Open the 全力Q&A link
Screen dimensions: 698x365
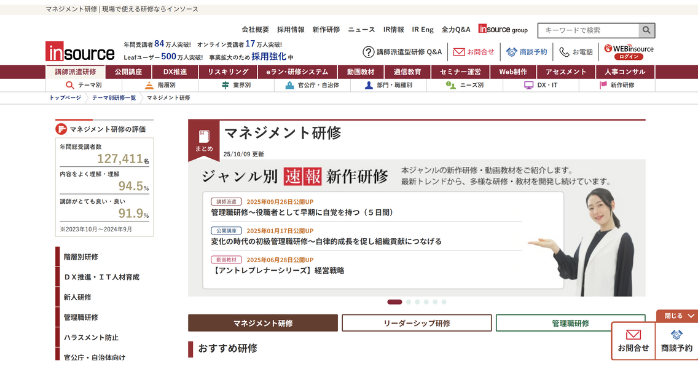[x=456, y=30]
